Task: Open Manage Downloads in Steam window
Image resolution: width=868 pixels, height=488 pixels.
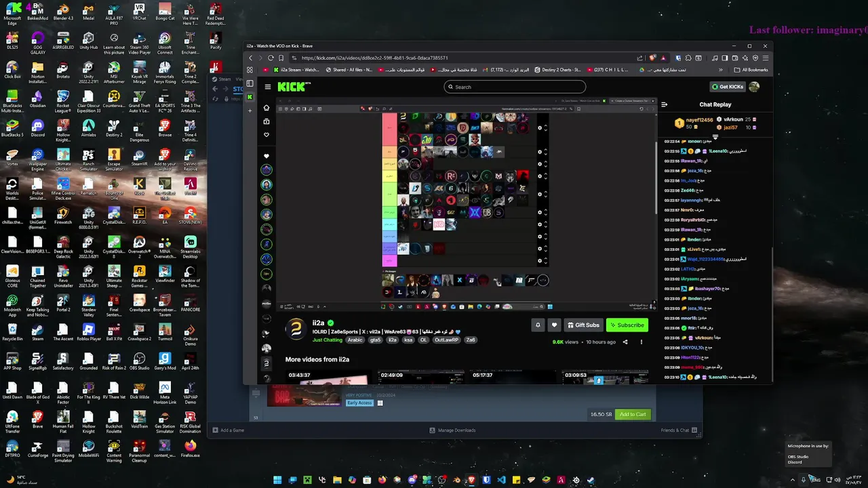Action: [x=452, y=430]
